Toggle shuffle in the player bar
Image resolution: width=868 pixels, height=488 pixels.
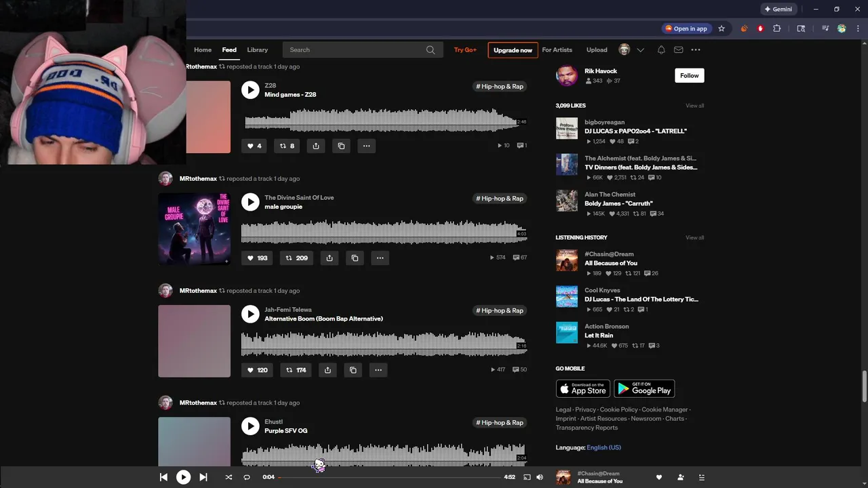tap(229, 477)
